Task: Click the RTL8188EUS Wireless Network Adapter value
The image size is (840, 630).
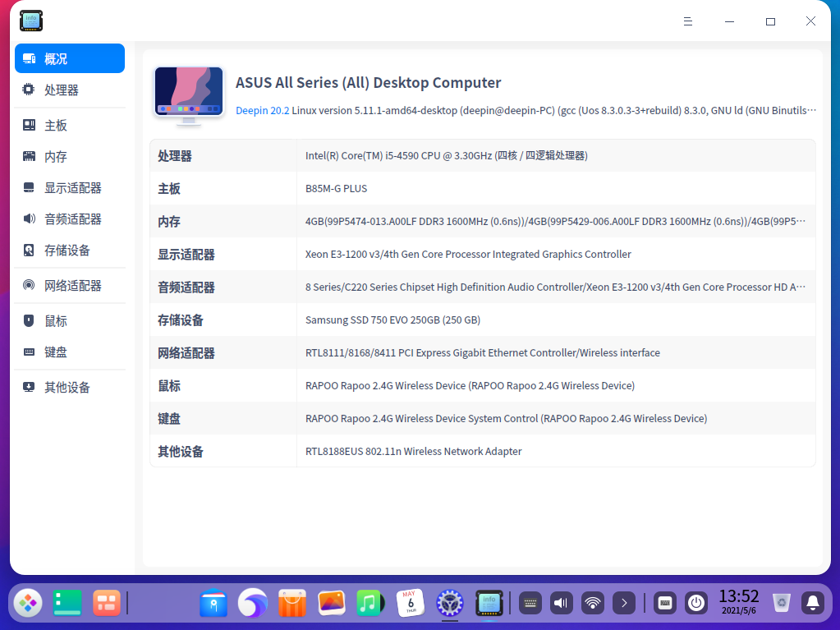Action: (x=414, y=452)
